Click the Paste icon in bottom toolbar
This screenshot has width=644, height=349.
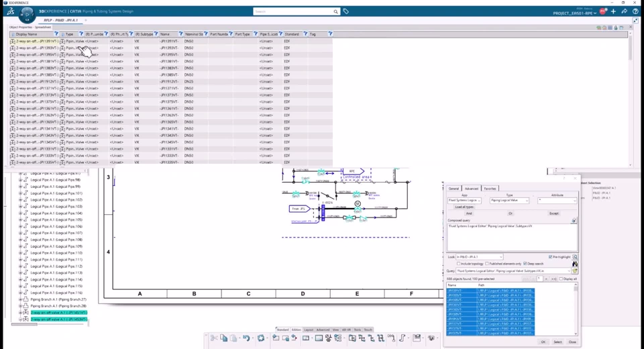pos(233,338)
